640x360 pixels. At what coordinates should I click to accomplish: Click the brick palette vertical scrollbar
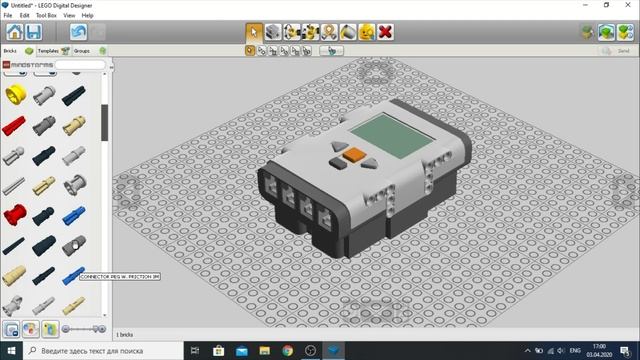[104, 122]
